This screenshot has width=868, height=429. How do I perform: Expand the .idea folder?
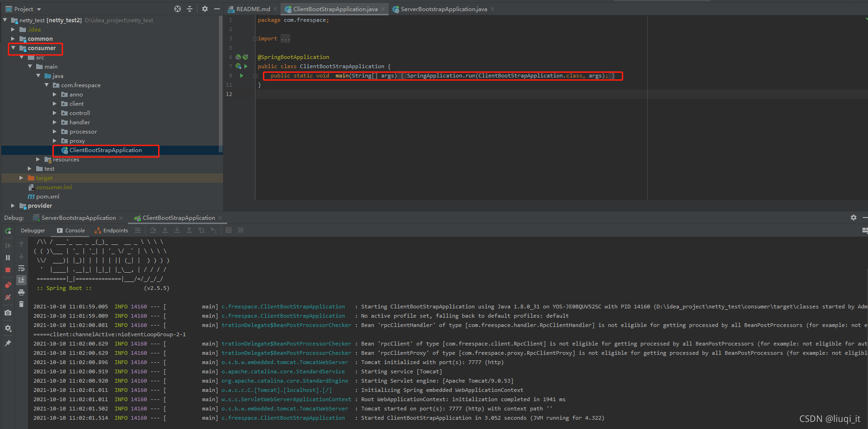click(13, 29)
